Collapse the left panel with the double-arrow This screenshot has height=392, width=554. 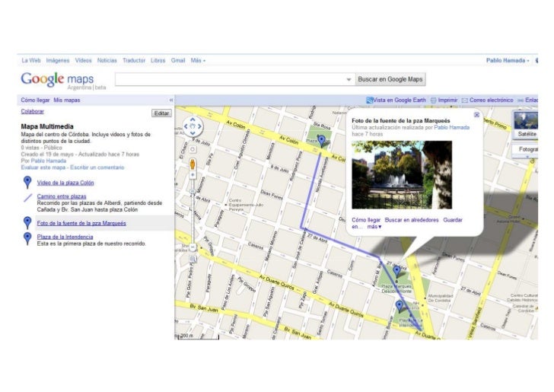[x=171, y=100]
